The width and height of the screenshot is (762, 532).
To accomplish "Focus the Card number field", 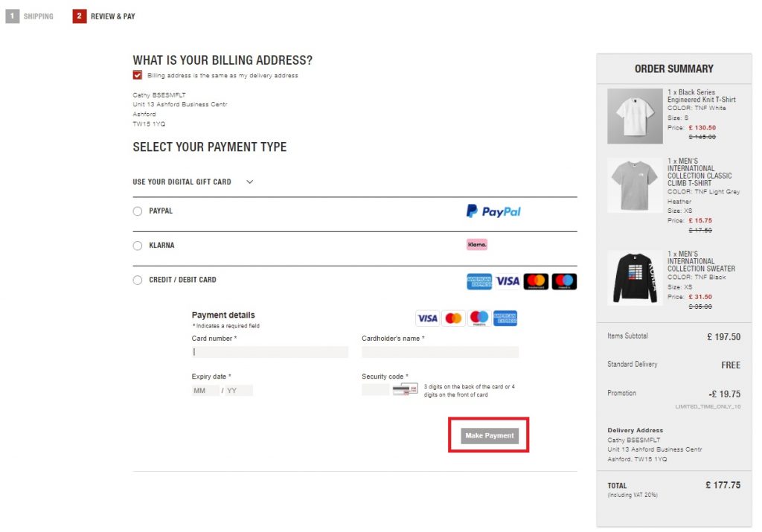I will (x=270, y=352).
